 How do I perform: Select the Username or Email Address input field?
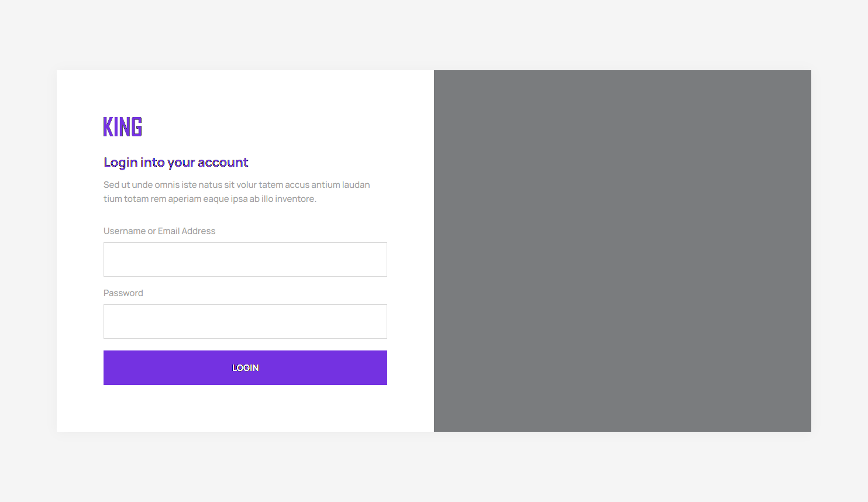pyautogui.click(x=245, y=259)
